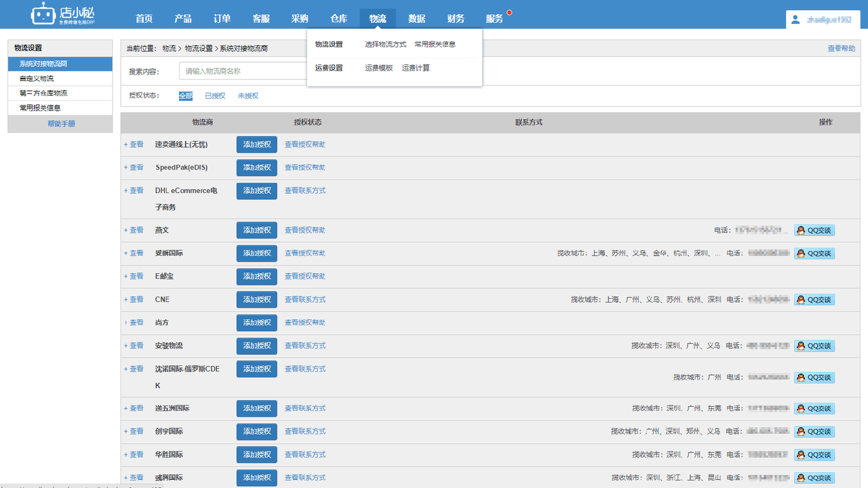This screenshot has height=488, width=868.
Task: Click 添加授权 for SpeedPak(eDIS)
Action: click(x=256, y=167)
